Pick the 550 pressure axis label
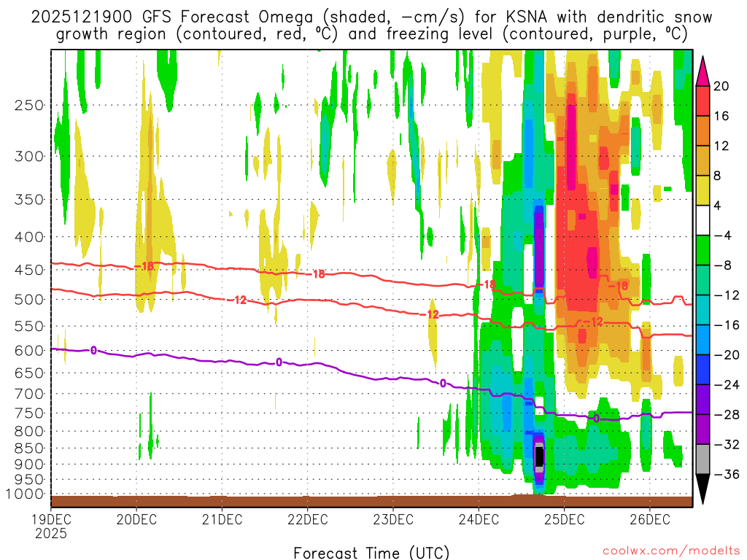Image resolution: width=747 pixels, height=560 pixels. tap(29, 326)
